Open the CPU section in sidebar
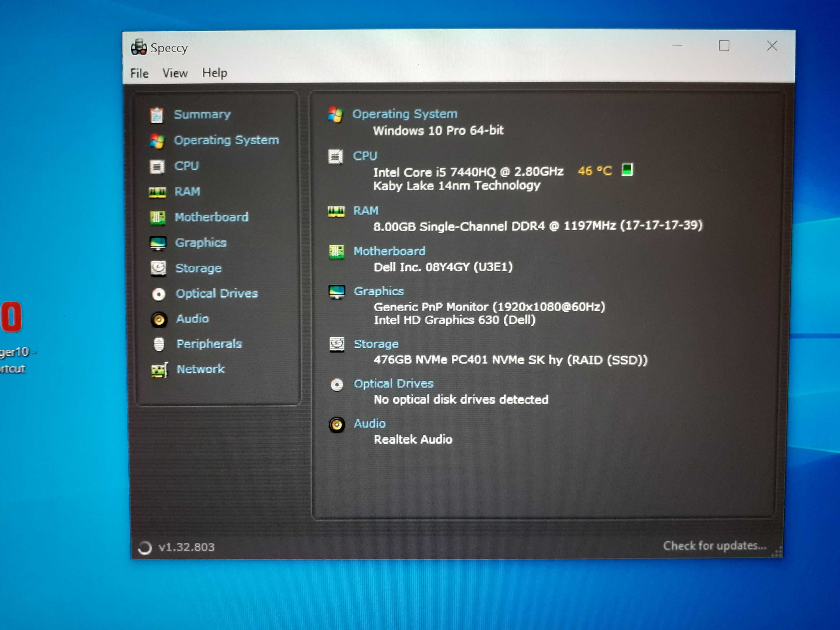This screenshot has height=630, width=840. [x=186, y=166]
